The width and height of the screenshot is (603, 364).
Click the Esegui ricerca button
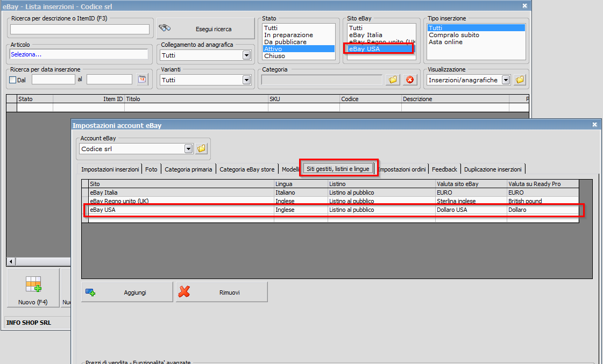tap(205, 29)
